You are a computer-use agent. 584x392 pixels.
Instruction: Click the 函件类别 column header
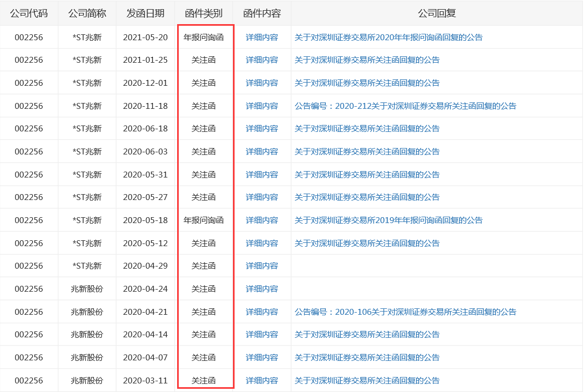click(x=203, y=13)
